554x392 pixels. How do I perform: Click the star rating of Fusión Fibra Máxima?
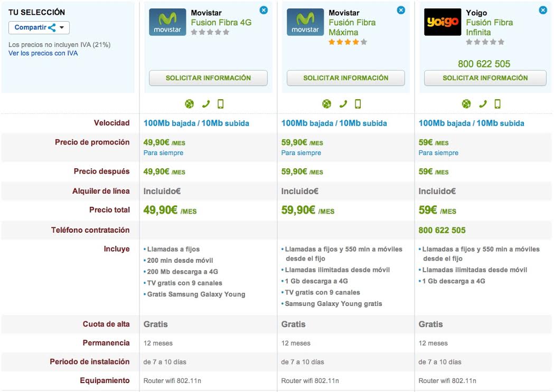point(348,42)
